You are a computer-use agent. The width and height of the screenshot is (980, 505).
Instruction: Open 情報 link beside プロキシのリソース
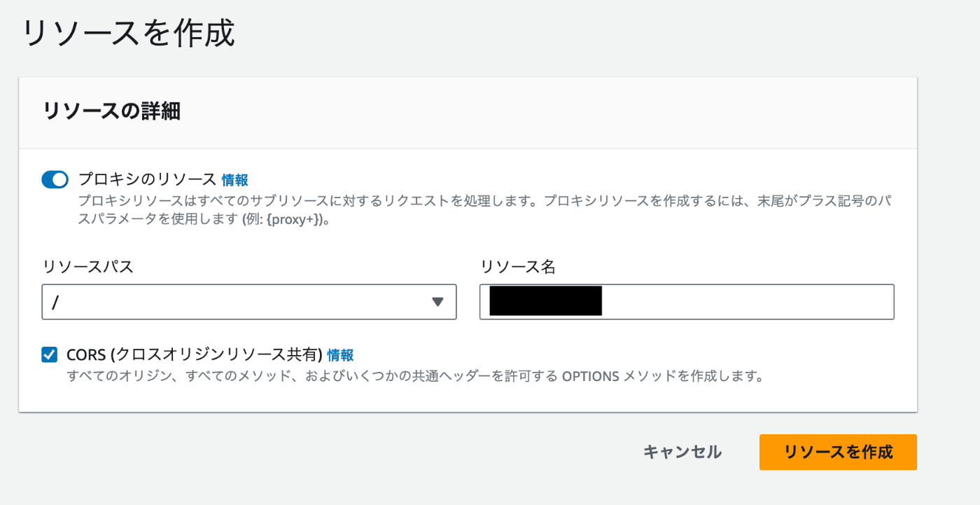[x=235, y=180]
